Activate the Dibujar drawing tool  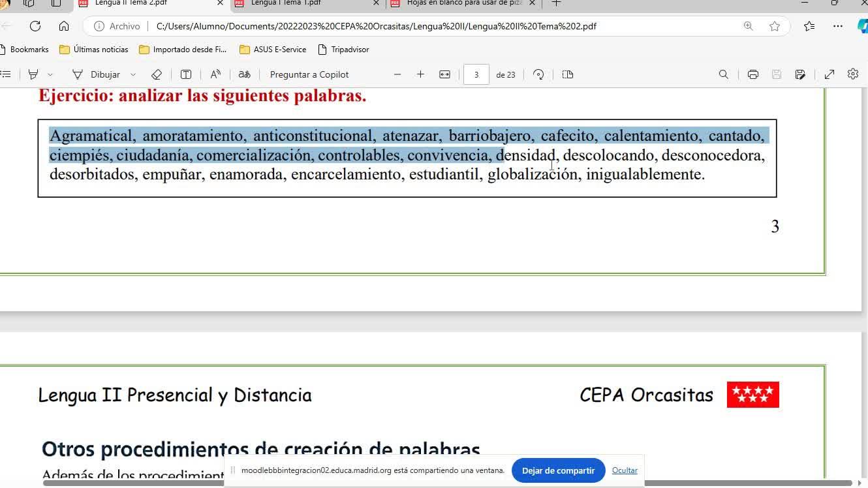tap(97, 74)
